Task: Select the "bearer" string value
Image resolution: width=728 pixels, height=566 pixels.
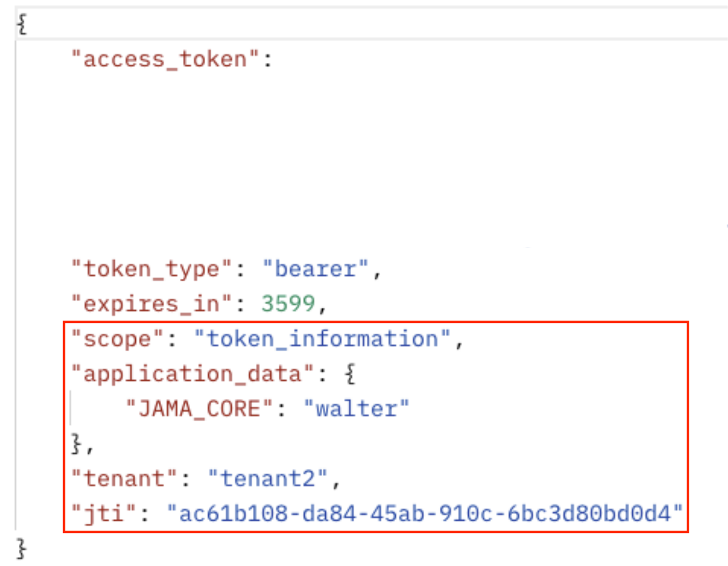Action: [x=315, y=269]
